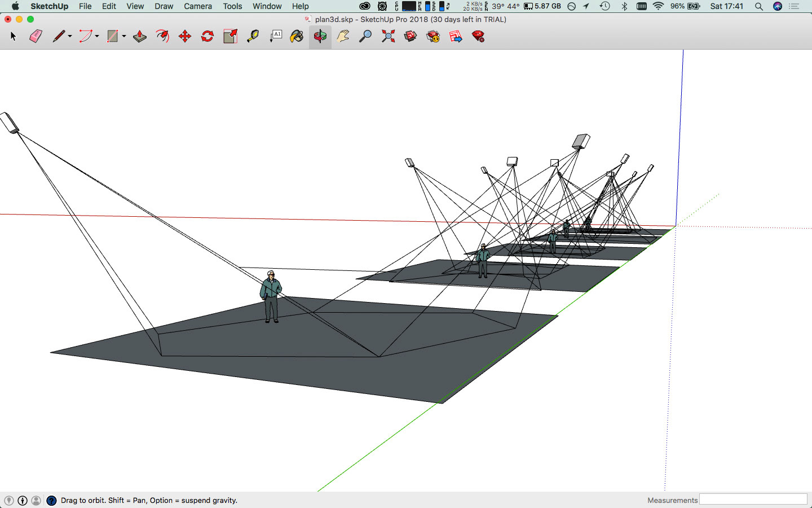This screenshot has width=812, height=508.
Task: Open the Creative Cloud menu bar icon
Action: point(365,6)
